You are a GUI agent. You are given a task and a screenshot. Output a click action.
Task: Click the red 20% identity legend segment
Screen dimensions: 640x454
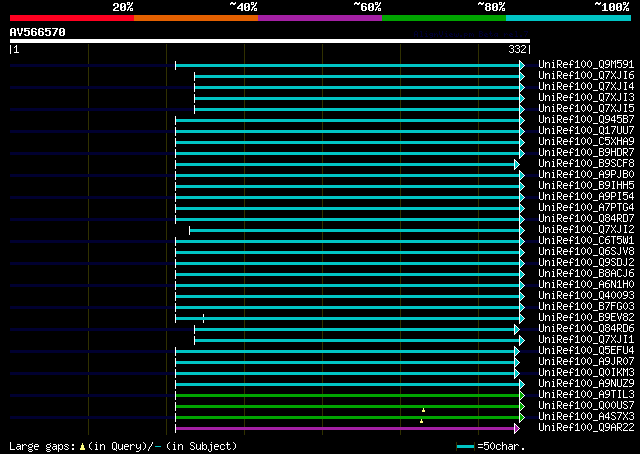[72, 18]
